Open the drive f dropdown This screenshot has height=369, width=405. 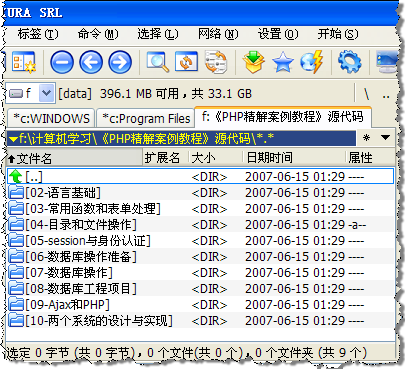coord(46,93)
